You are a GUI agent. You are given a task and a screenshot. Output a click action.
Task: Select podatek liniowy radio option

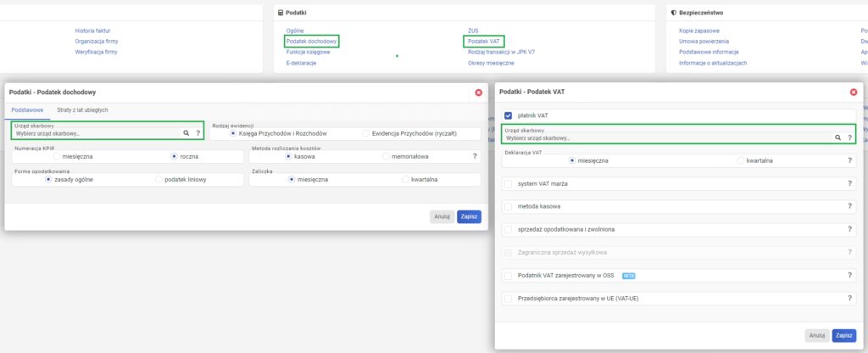click(160, 179)
